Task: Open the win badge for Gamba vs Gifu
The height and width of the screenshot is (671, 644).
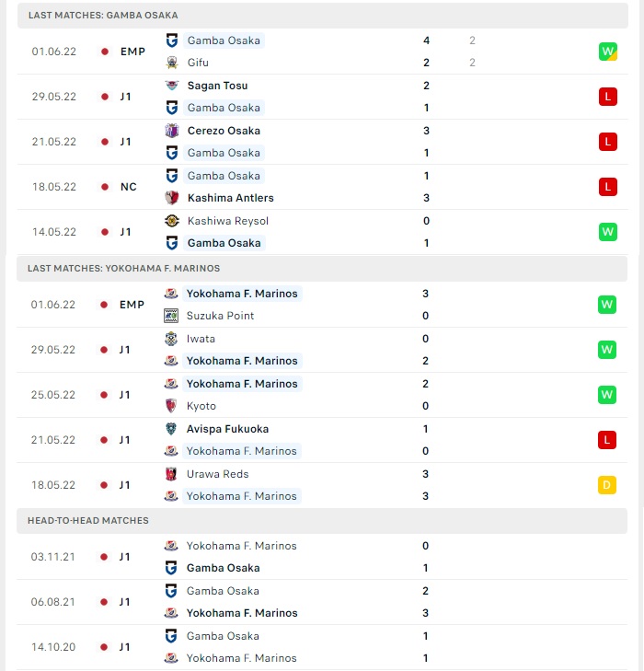Action: 608,52
